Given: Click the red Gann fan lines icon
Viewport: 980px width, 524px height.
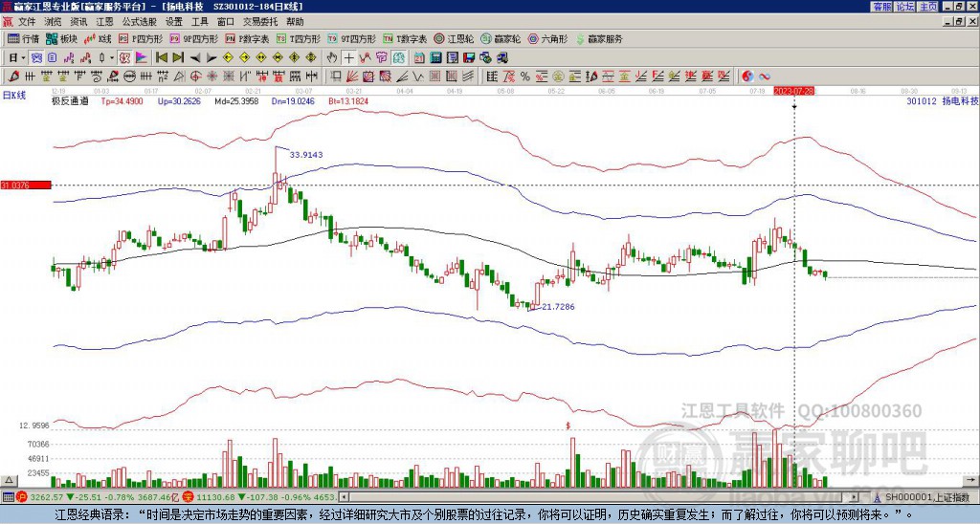Looking at the screenshot, I should [x=351, y=76].
